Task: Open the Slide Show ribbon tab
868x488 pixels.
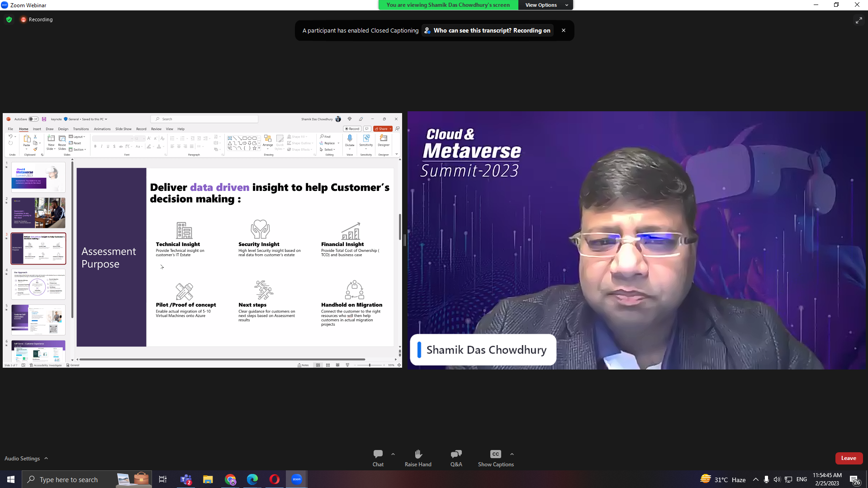Action: coord(123,129)
